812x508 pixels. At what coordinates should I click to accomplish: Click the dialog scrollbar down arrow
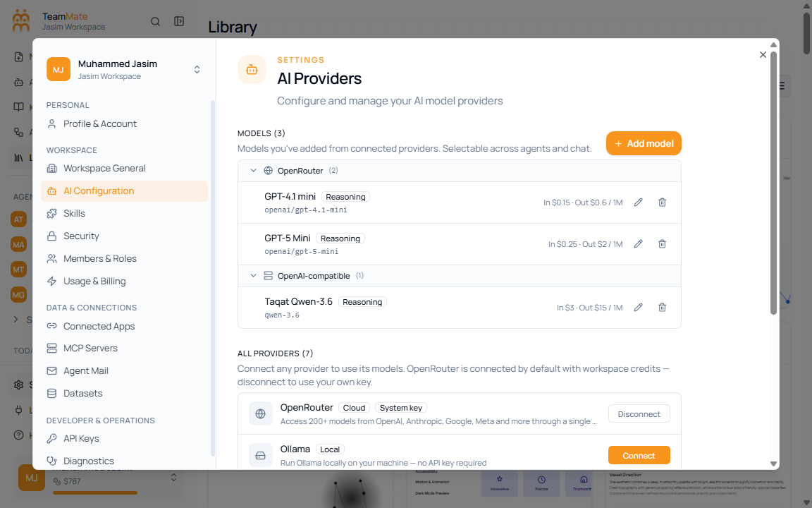point(774,464)
